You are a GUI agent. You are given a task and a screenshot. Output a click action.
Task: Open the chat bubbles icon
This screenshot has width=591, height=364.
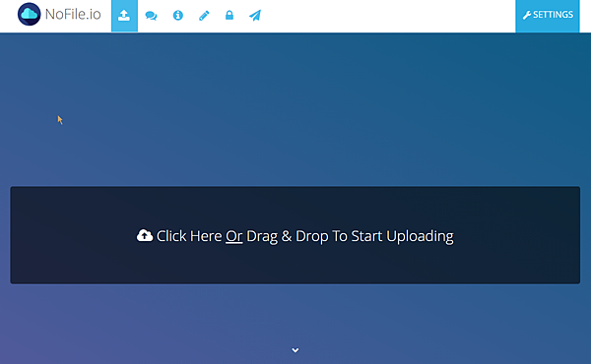151,16
